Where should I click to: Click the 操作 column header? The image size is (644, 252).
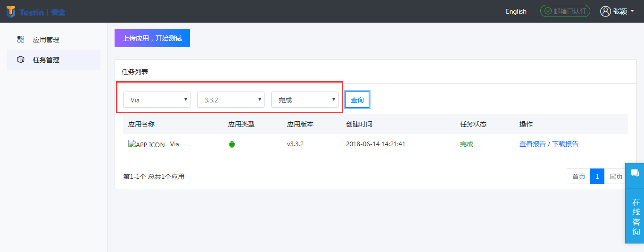pos(526,124)
